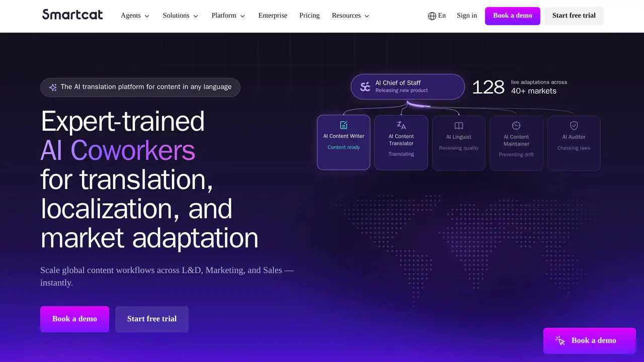This screenshot has height=362, width=644.
Task: Click the globe language icon
Action: pyautogui.click(x=432, y=16)
